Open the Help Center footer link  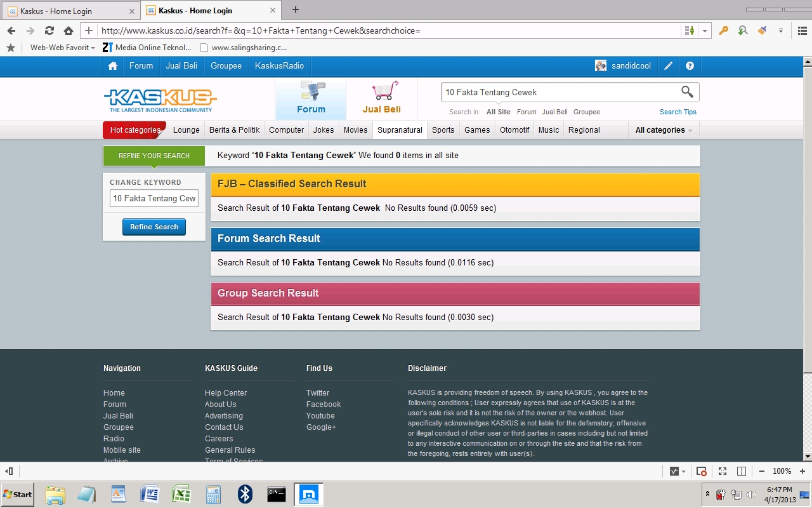click(226, 393)
